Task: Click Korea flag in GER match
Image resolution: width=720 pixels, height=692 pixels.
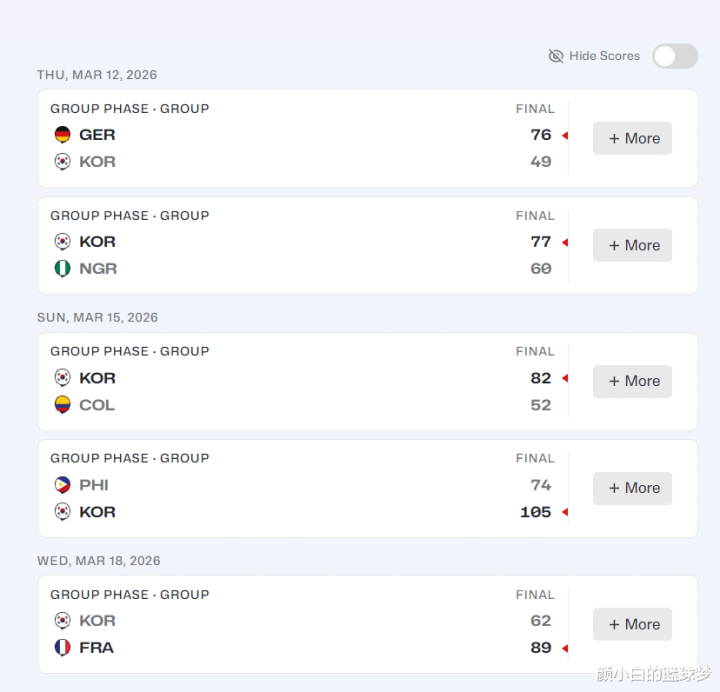Action: [x=62, y=162]
